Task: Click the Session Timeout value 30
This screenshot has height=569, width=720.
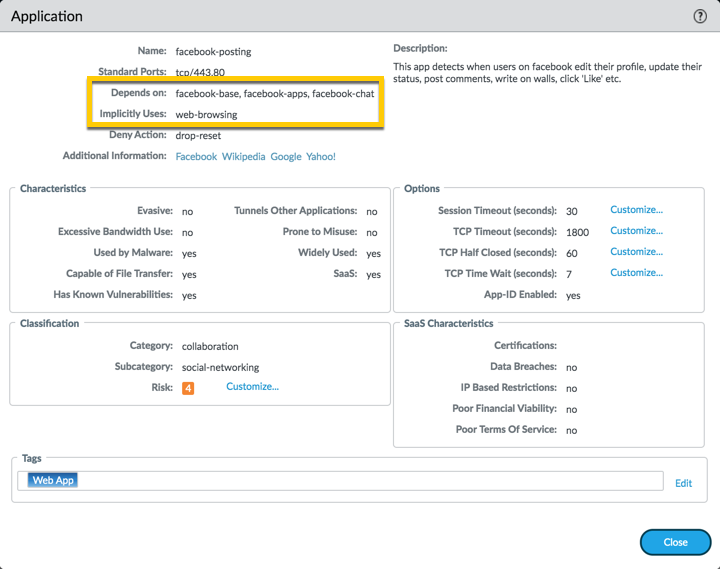Action: [x=571, y=211]
